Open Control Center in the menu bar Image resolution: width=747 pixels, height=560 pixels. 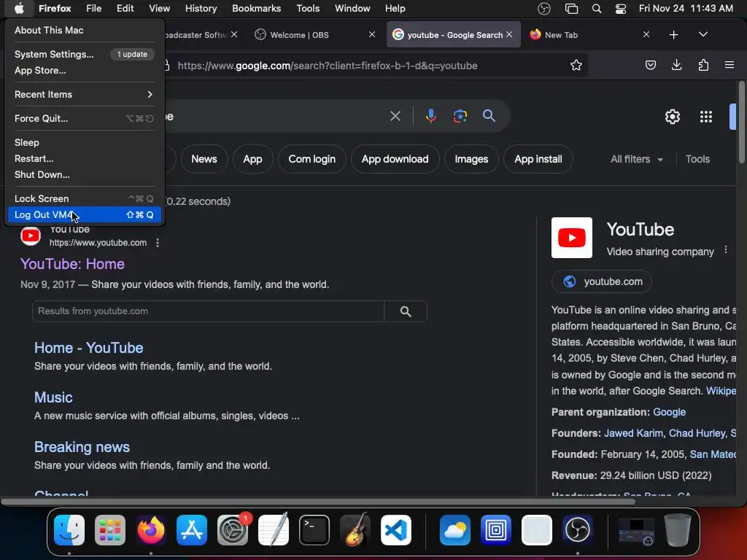(x=621, y=8)
